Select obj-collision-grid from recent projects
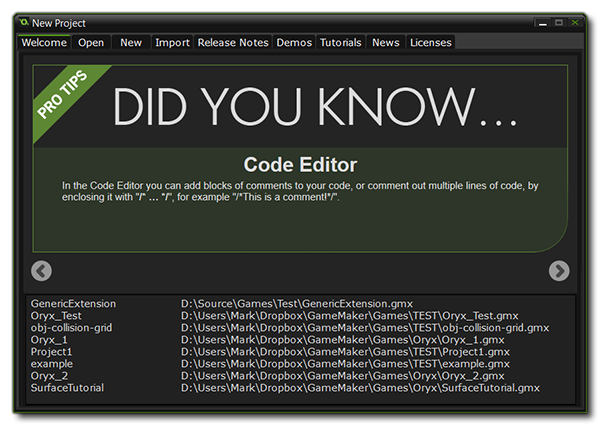The image size is (600, 426). 73,327
